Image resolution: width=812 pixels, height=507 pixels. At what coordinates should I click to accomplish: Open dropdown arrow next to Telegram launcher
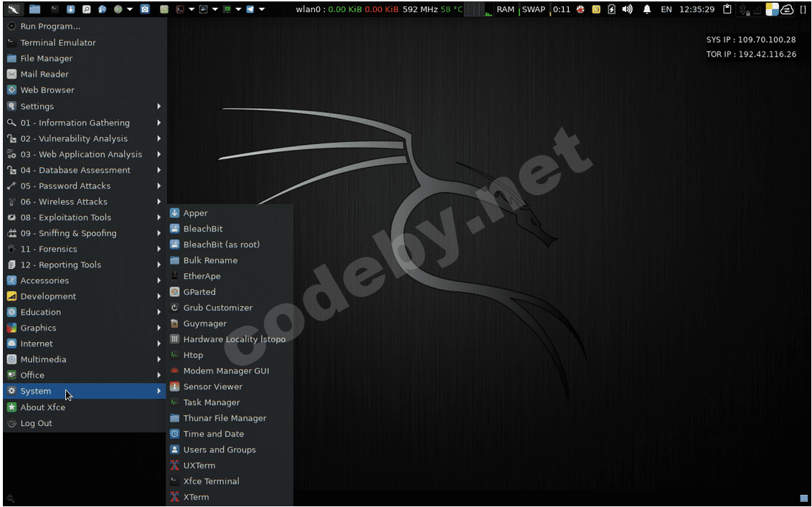pos(261,9)
